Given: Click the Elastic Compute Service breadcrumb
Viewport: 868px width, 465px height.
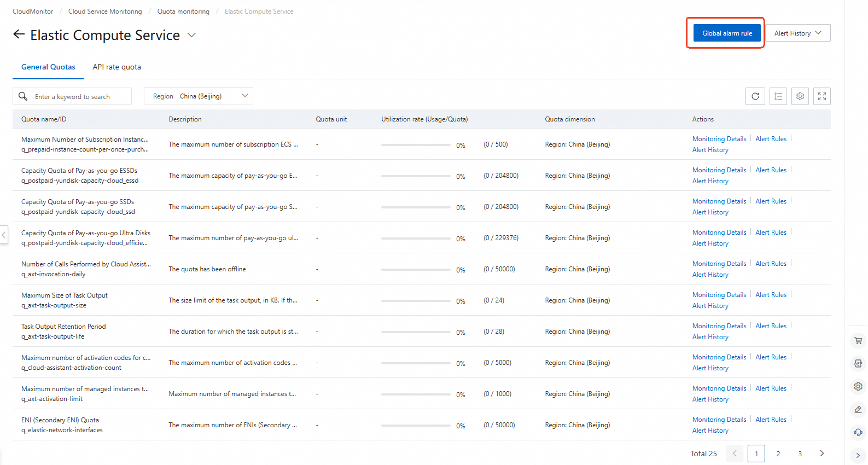Looking at the screenshot, I should [259, 11].
